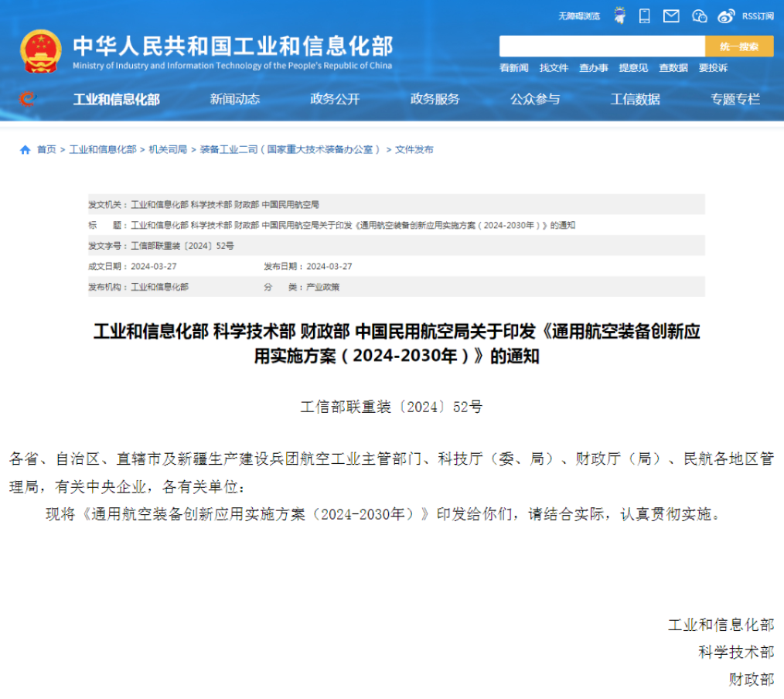Click the 统一搜索 search button
Image resolution: width=784 pixels, height=699 pixels.
pyautogui.click(x=739, y=46)
